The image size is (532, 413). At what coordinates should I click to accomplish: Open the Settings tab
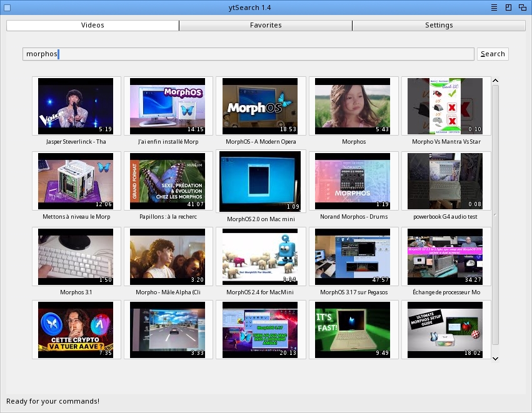439,26
